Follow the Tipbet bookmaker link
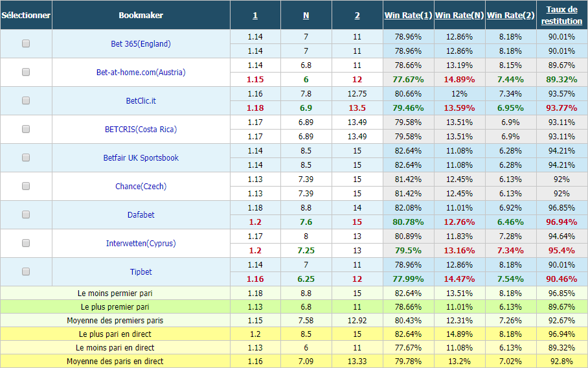588x368 pixels. coord(141,272)
